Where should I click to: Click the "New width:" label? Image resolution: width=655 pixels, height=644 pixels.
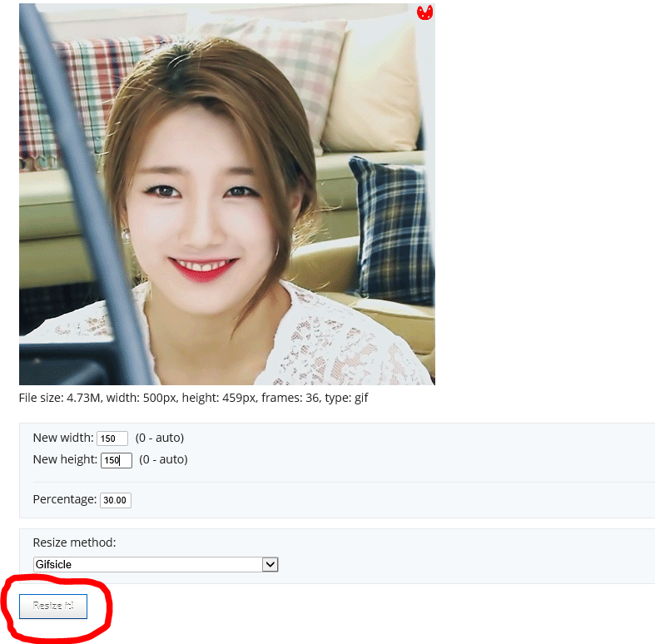[63, 438]
